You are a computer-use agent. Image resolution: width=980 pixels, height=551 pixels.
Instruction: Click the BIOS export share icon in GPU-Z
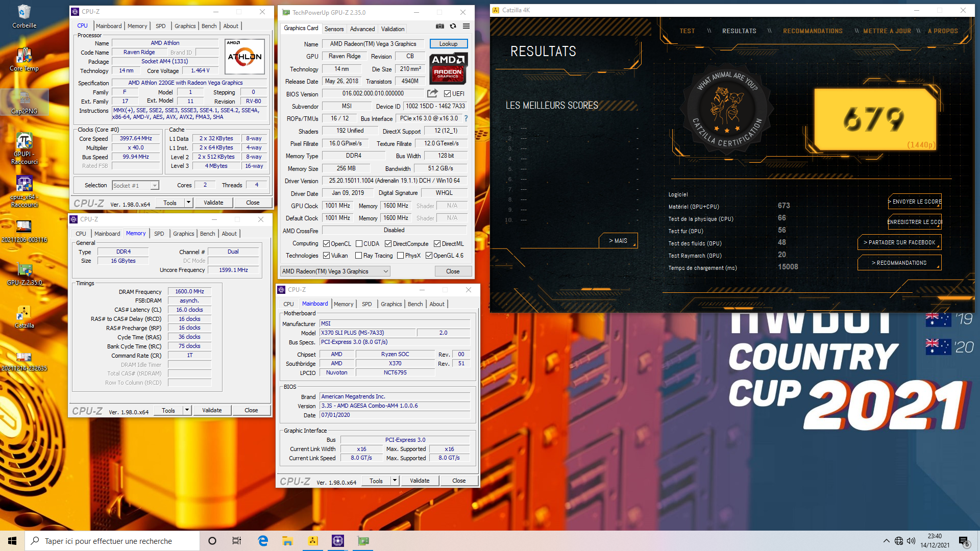(432, 93)
